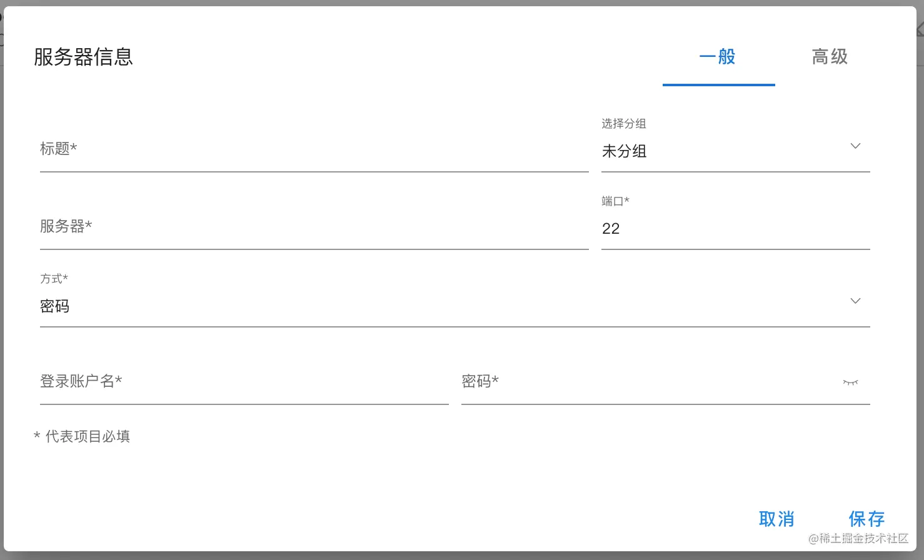This screenshot has width=924, height=560.
Task: Click the 取消 button
Action: point(776,519)
